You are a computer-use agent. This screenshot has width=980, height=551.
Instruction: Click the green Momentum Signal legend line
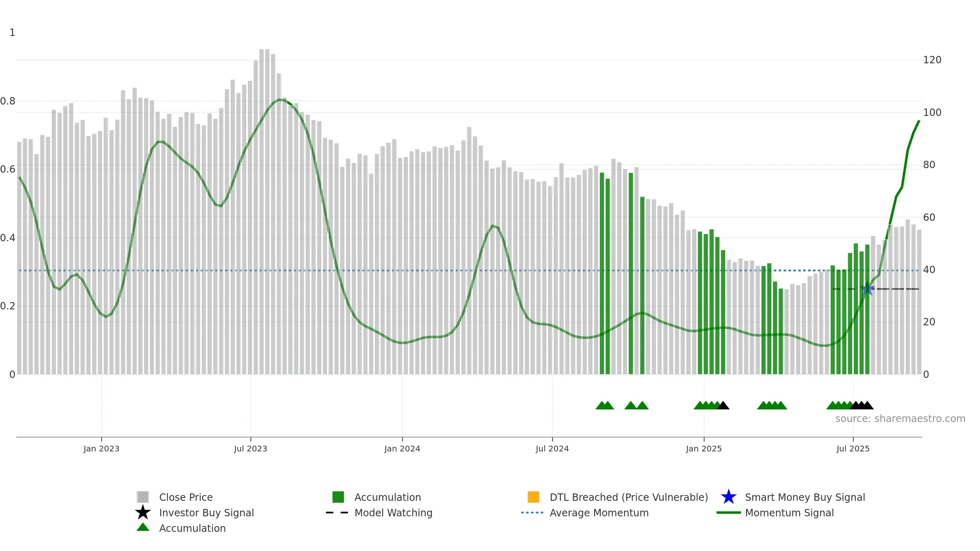click(x=728, y=513)
